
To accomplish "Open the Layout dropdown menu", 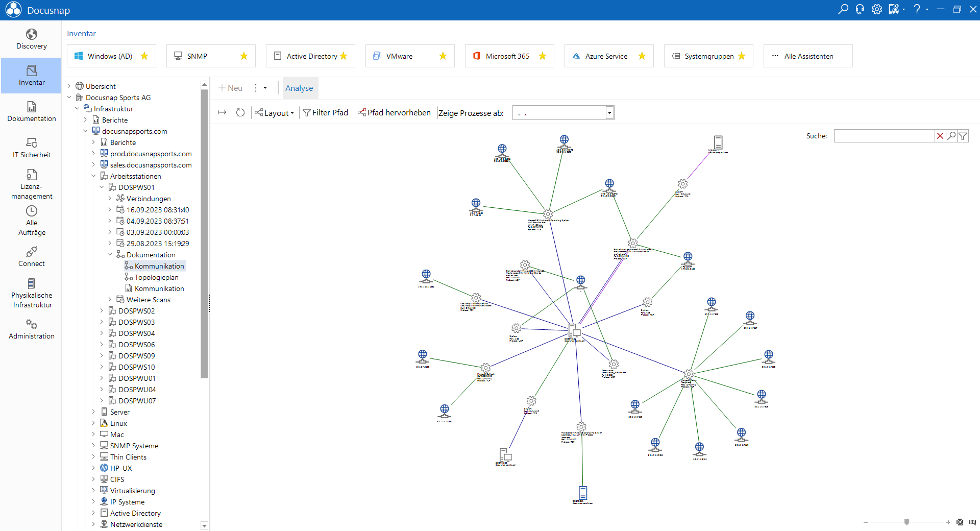I will pyautogui.click(x=275, y=113).
